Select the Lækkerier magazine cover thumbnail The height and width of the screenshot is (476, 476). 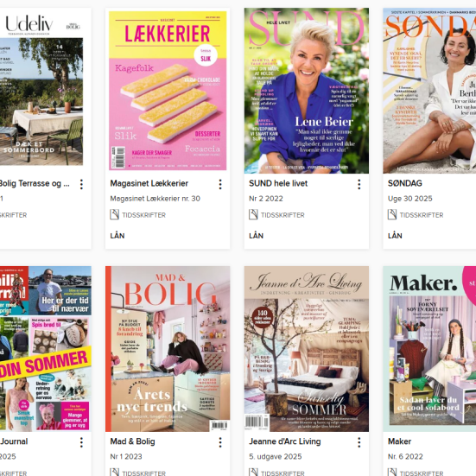pos(168,91)
